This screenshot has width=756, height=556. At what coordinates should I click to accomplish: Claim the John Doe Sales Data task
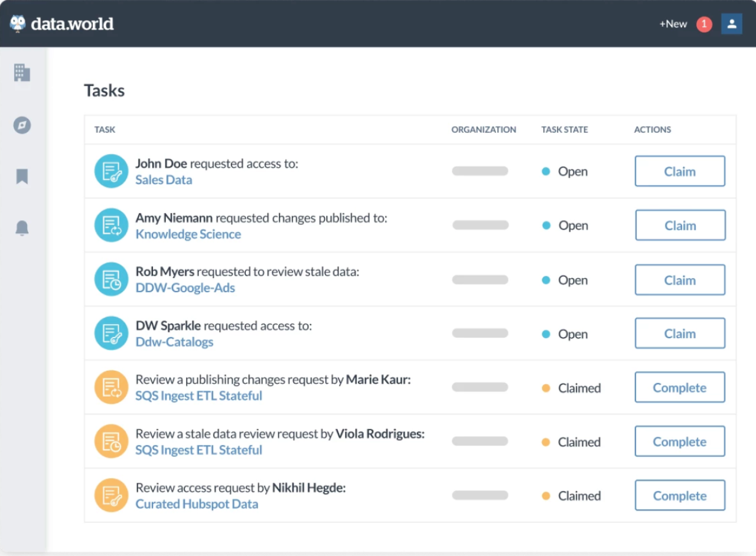pyautogui.click(x=680, y=171)
